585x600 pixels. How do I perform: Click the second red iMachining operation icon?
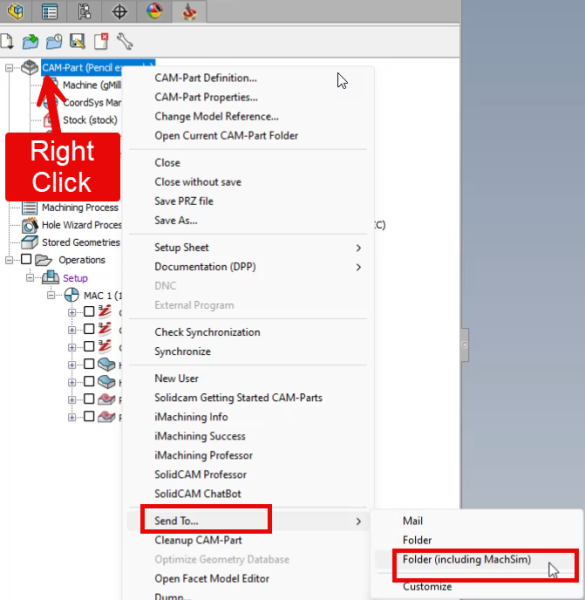pyautogui.click(x=104, y=329)
